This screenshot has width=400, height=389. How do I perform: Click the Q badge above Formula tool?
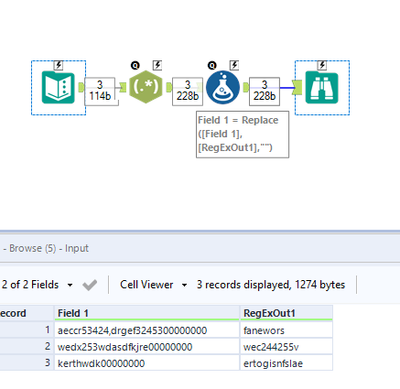(212, 65)
